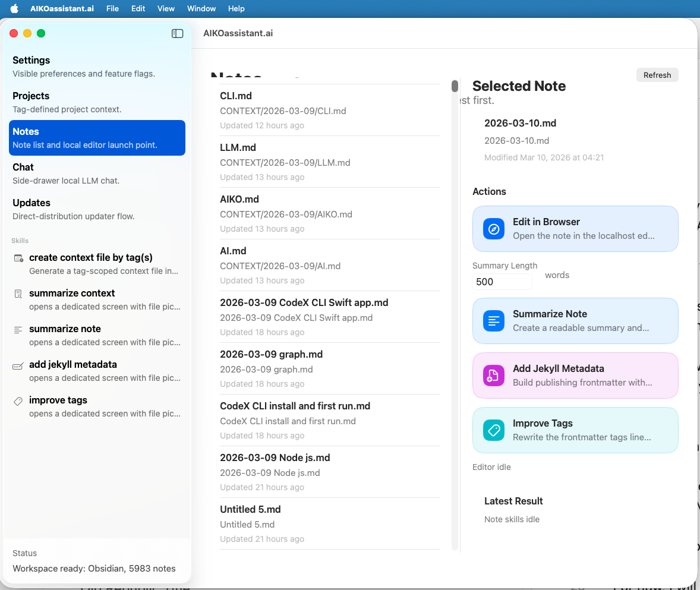
Task: Toggle the sidebar split-view icon
Action: 177,33
